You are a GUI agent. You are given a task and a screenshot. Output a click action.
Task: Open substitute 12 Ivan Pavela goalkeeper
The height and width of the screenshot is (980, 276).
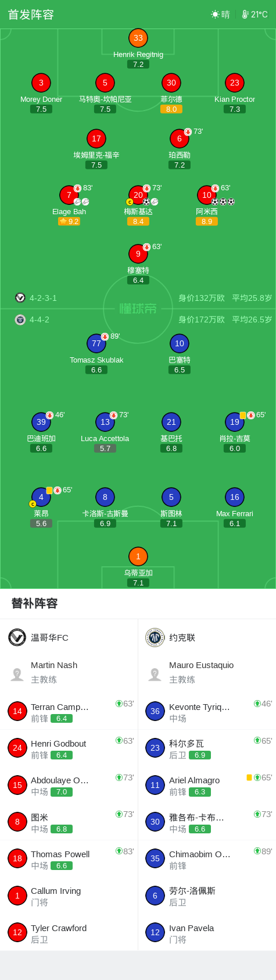(207, 932)
